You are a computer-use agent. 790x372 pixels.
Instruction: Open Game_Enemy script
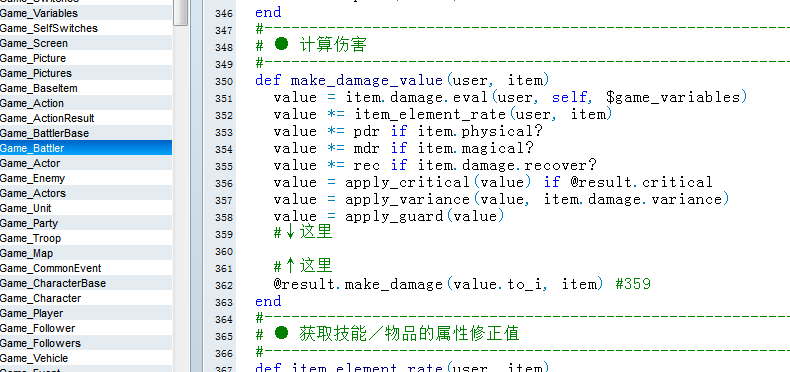coord(86,178)
